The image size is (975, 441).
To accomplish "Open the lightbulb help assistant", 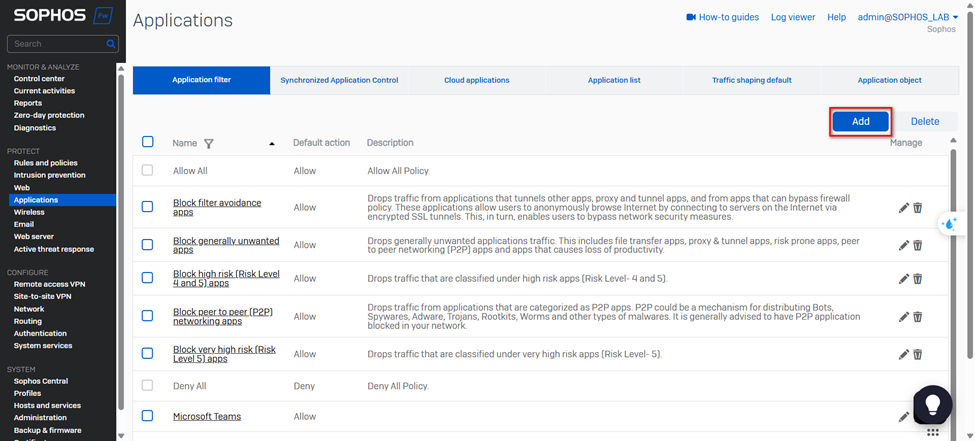I will point(932,403).
